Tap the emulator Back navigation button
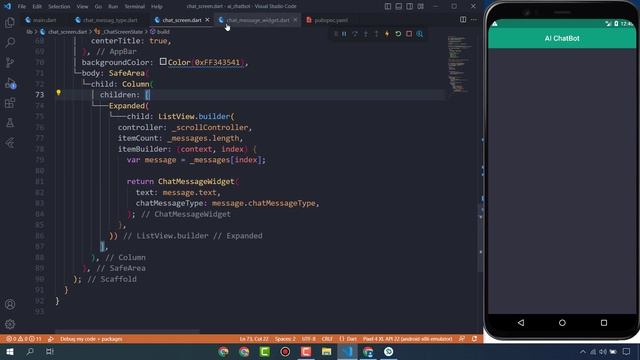The height and width of the screenshot is (360, 640). click(521, 322)
